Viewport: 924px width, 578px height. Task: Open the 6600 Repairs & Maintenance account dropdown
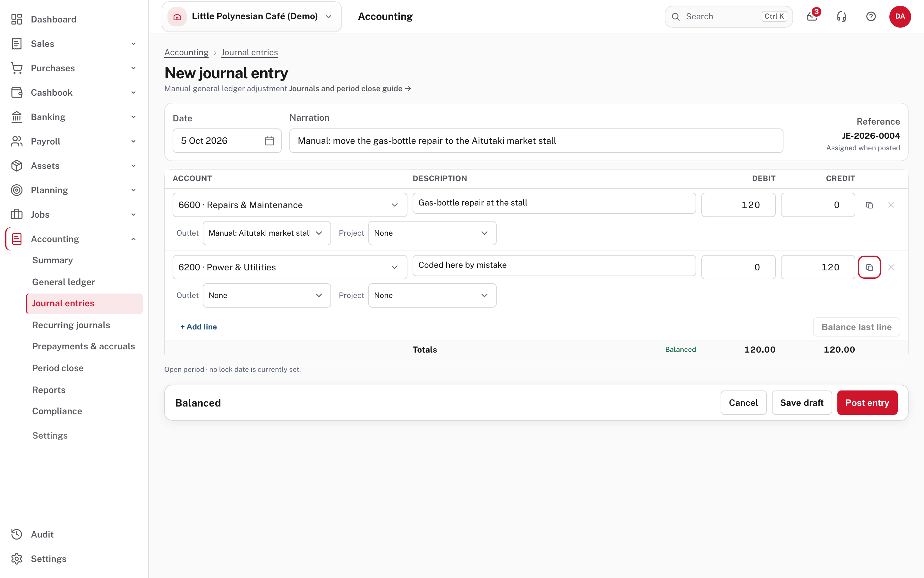point(289,205)
